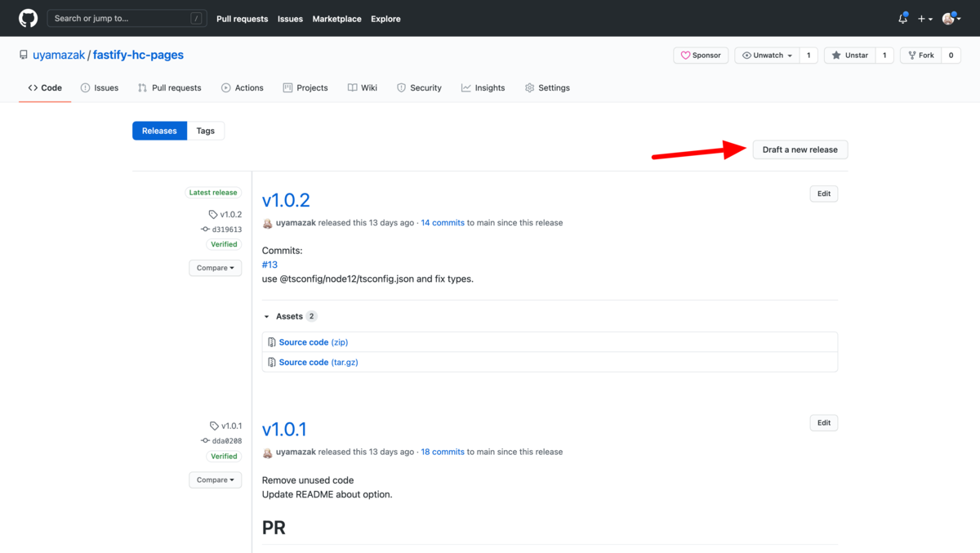Open the 14 commits link
Screen dimensions: 980x553
click(443, 222)
